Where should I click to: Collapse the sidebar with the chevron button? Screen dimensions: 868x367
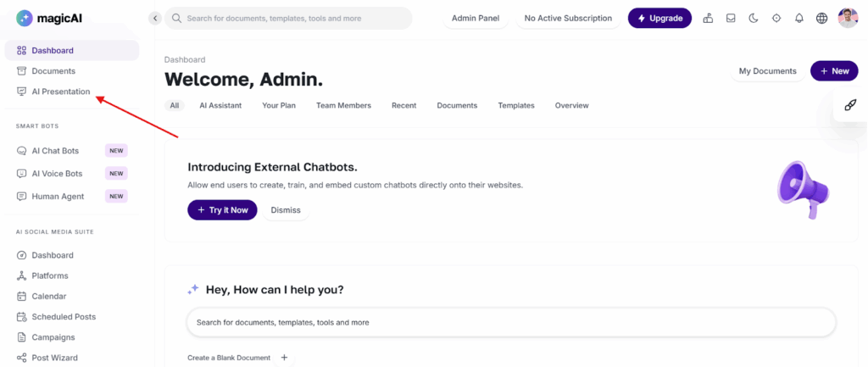pos(154,18)
